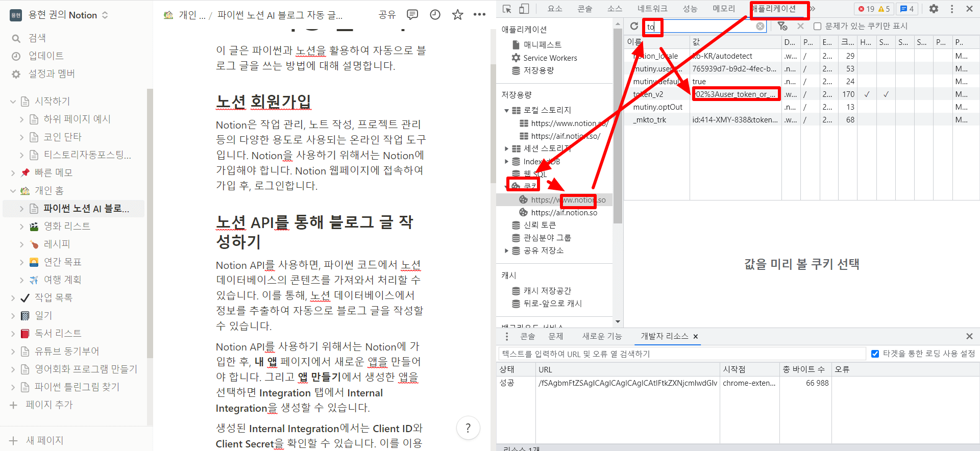Toggle the DevTools device toolbar icon
The width and height of the screenshot is (980, 451).
pyautogui.click(x=524, y=9)
